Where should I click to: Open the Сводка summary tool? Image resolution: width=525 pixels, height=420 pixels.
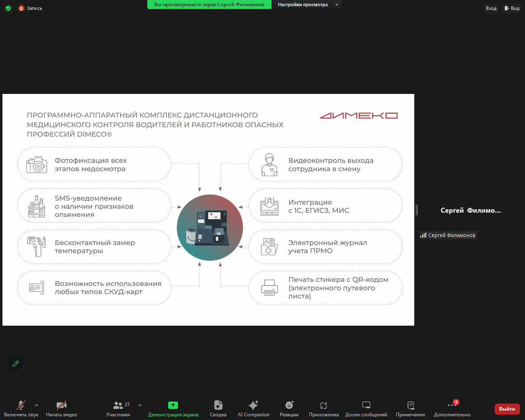click(218, 409)
